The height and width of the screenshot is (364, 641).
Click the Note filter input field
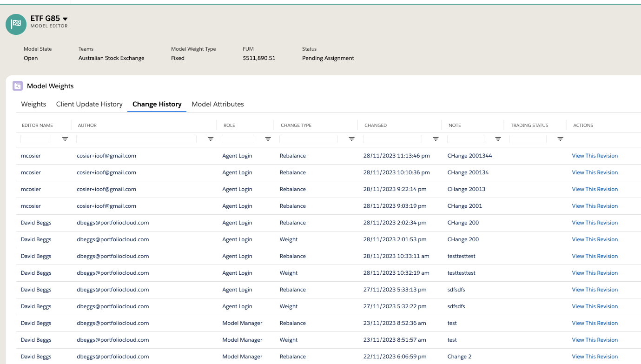(x=466, y=139)
